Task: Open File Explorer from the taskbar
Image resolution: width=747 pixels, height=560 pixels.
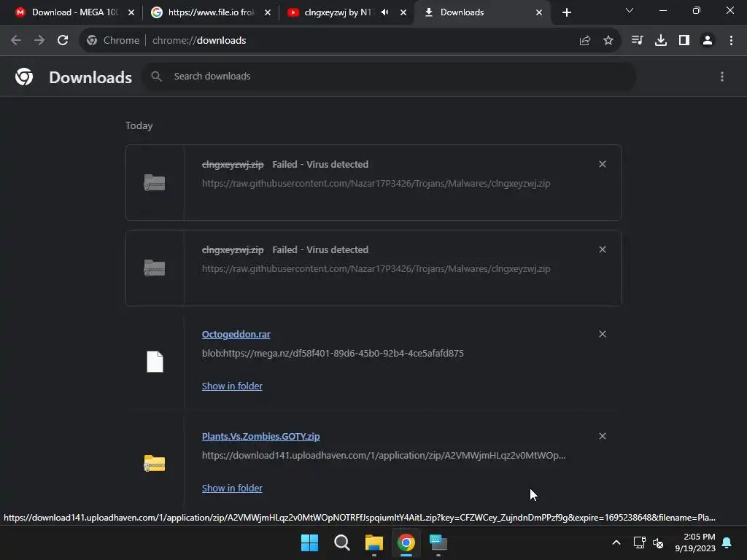Action: (x=374, y=542)
